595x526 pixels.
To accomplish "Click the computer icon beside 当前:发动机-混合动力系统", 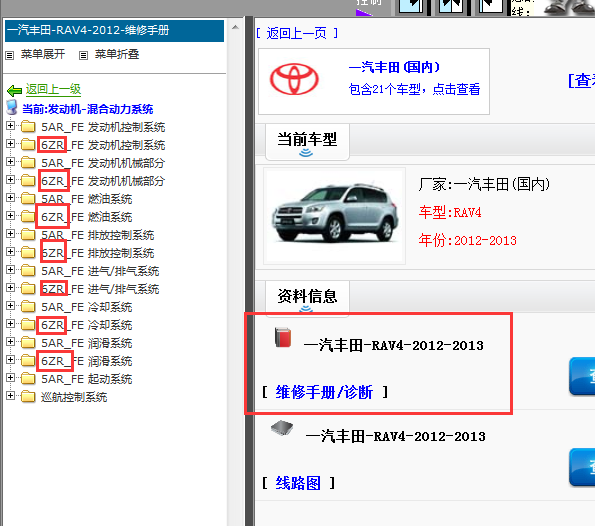I will [x=12, y=107].
